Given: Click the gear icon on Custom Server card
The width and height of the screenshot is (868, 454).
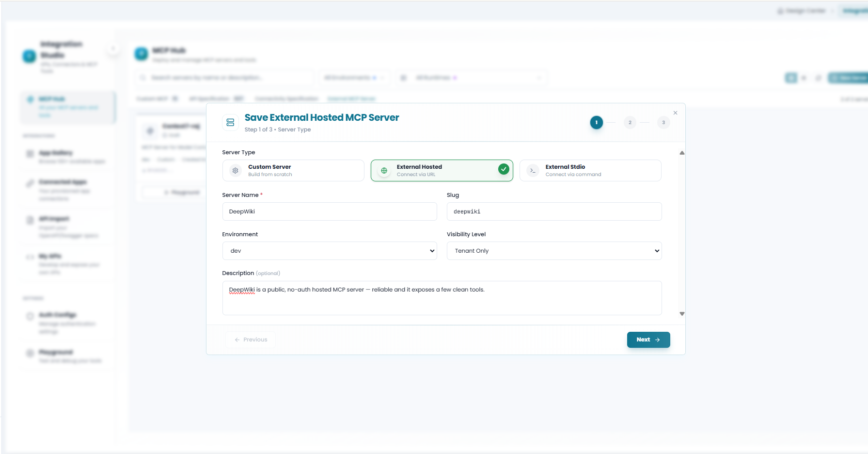Looking at the screenshot, I should [236, 171].
